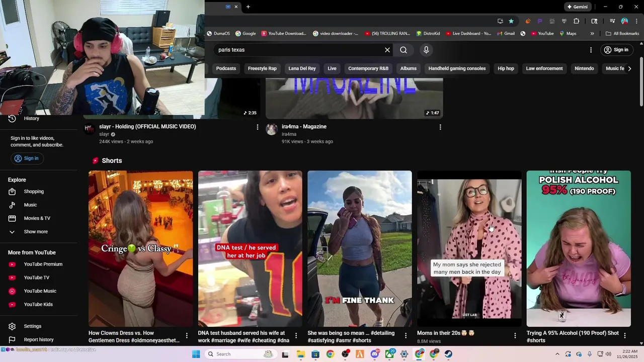The height and width of the screenshot is (362, 644).
Task: Open YouTube Music link
Action: coord(39,291)
